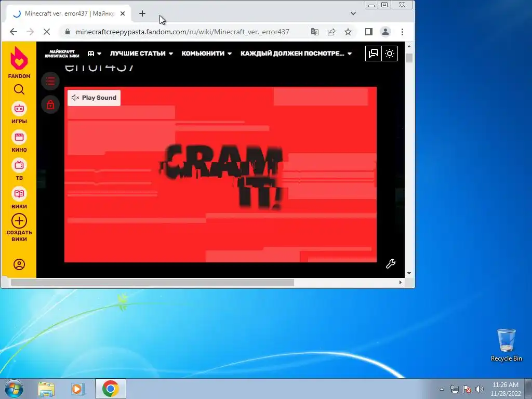Click СОЗДАТЬ ВИКИ plus icon

[x=19, y=221]
